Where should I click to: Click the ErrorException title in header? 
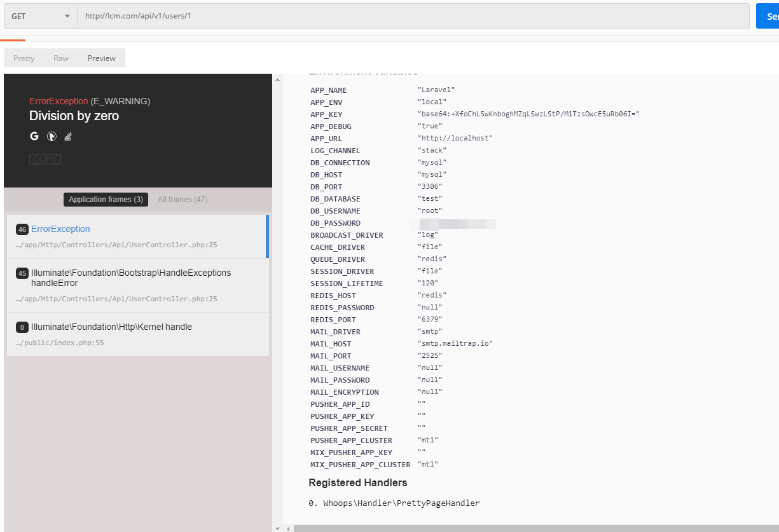coord(59,101)
